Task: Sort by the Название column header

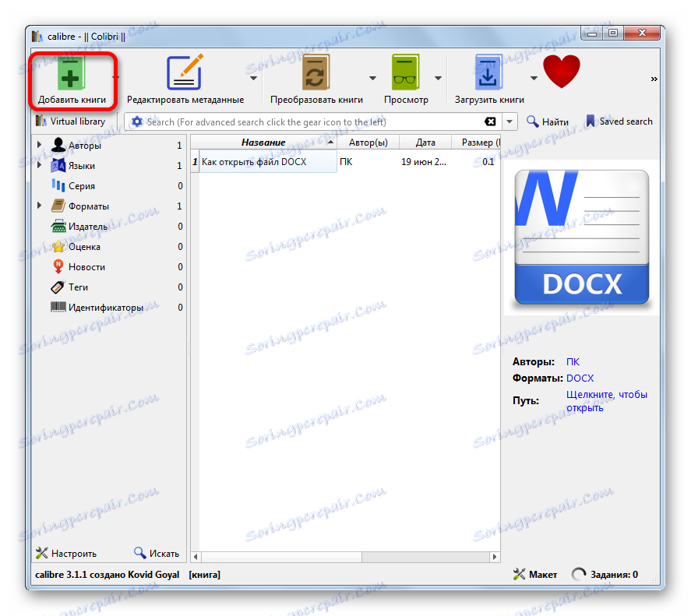Action: pyautogui.click(x=263, y=143)
